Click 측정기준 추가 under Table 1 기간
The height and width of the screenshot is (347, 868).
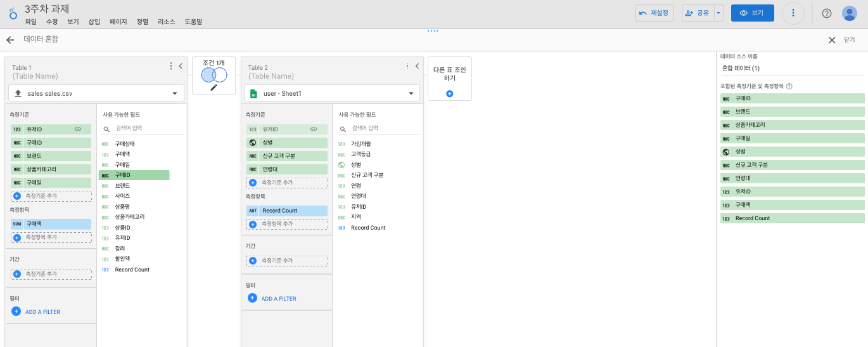click(51, 274)
